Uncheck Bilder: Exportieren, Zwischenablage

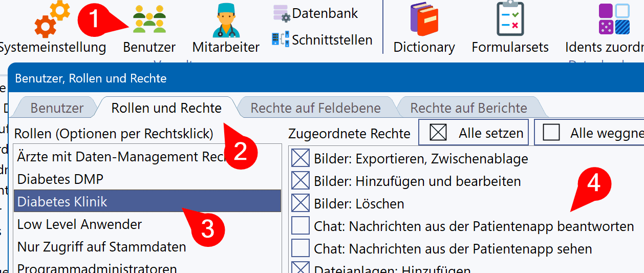[x=300, y=159]
